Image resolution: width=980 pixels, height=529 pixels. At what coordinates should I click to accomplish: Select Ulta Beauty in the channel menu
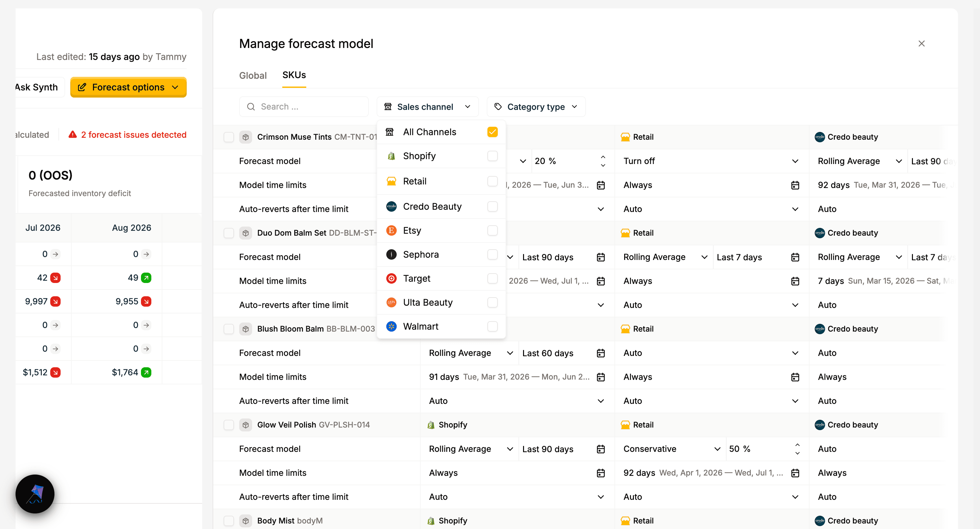[x=441, y=302]
